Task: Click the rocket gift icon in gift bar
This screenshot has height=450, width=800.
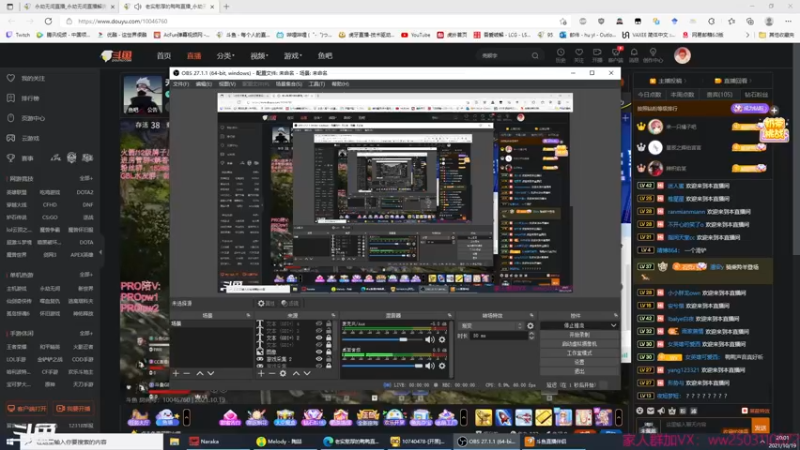Action: (503, 417)
